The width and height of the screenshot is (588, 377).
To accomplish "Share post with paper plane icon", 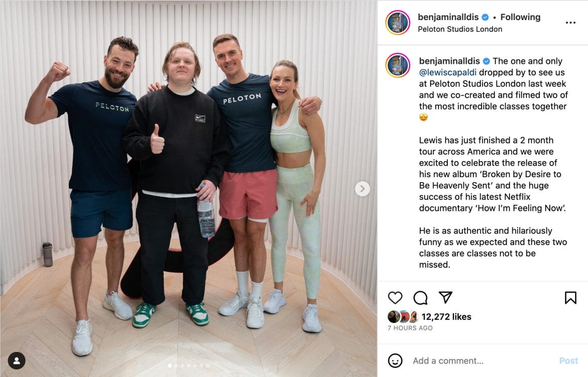I will coord(445,298).
